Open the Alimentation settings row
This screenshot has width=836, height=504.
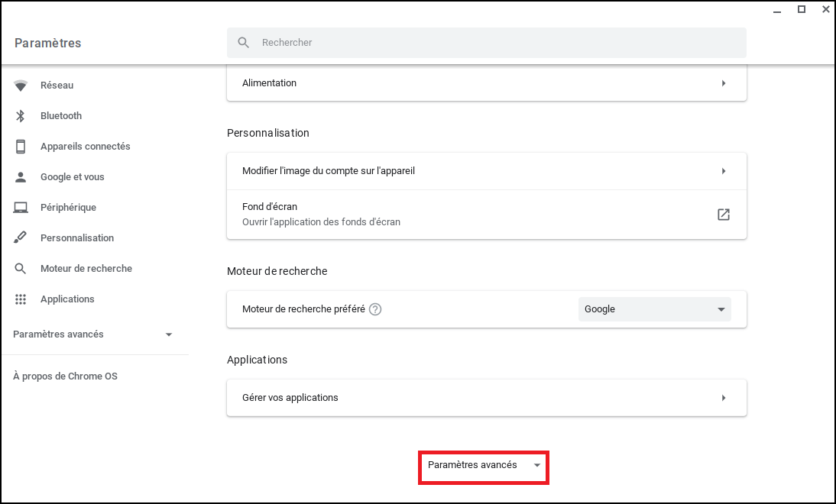(x=486, y=83)
